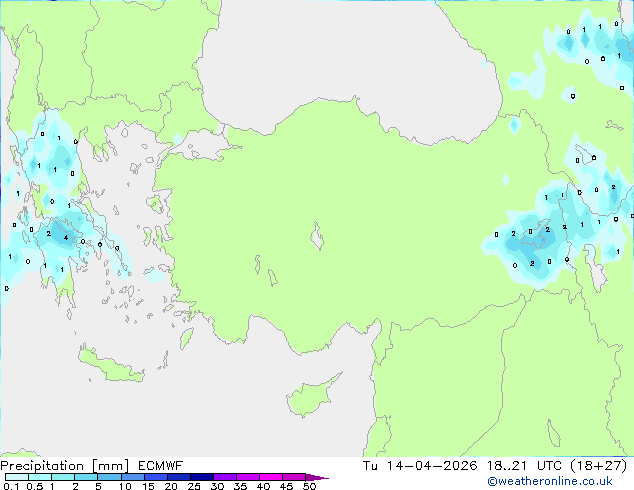This screenshot has height=490, width=634.
Task: Click the 'Tu' weekday abbreviation
Action: coord(370,466)
